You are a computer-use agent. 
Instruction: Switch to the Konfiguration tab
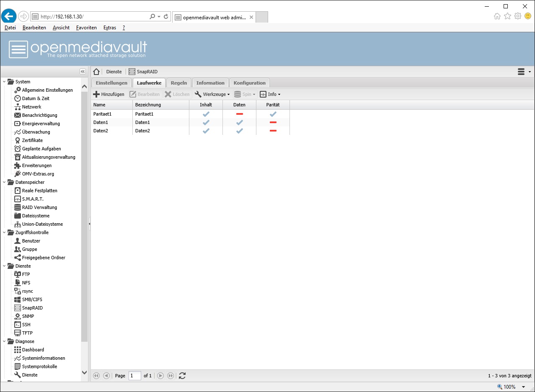click(x=250, y=83)
